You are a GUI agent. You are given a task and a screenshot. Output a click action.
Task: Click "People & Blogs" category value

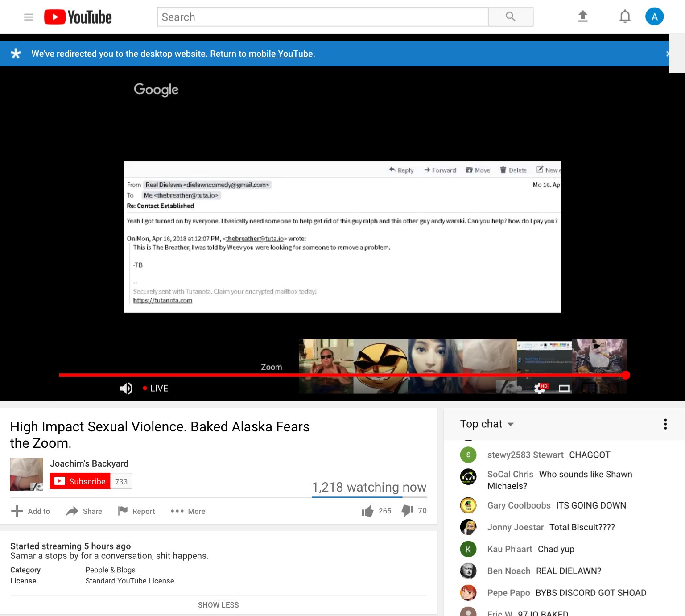110,570
